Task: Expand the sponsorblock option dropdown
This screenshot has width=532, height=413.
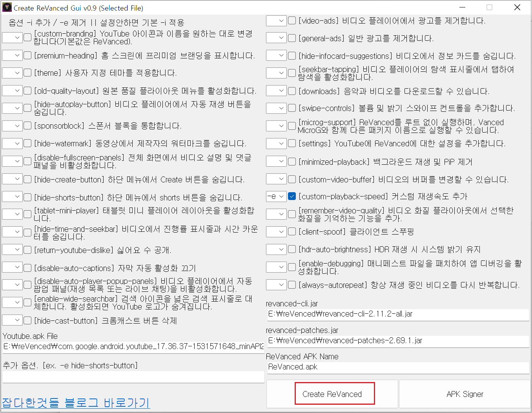Action: point(12,126)
